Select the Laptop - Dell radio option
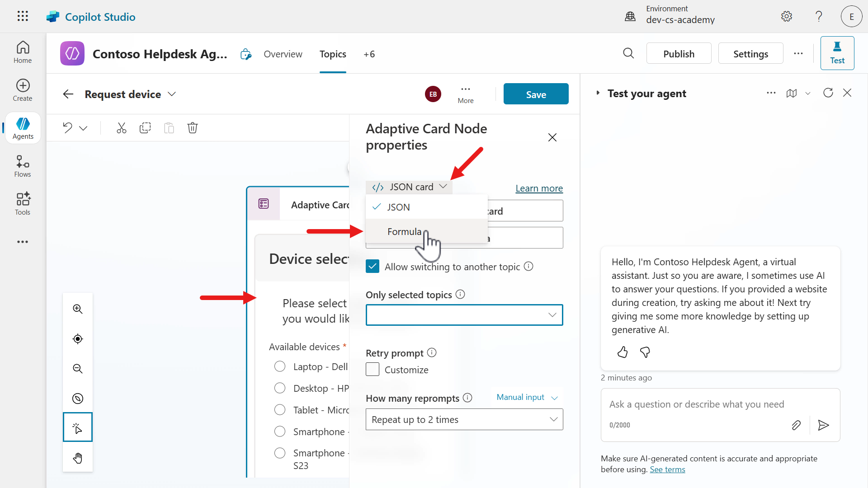 [x=280, y=366]
